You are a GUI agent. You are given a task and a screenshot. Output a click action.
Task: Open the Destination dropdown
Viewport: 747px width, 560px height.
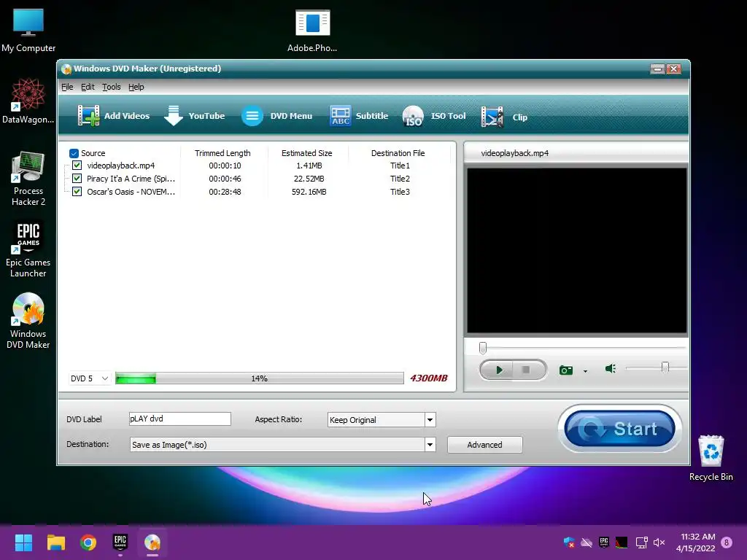pyautogui.click(x=282, y=445)
